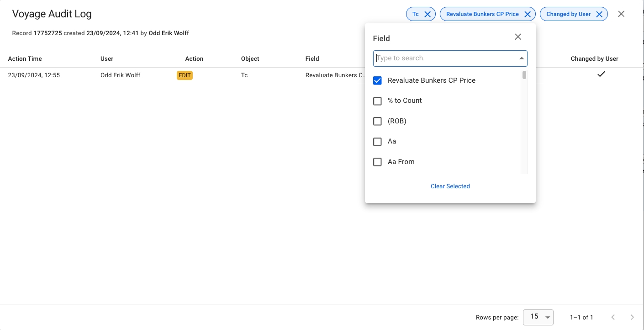This screenshot has width=644, height=330.
Task: Click the EDIT action badge
Action: pos(185,75)
